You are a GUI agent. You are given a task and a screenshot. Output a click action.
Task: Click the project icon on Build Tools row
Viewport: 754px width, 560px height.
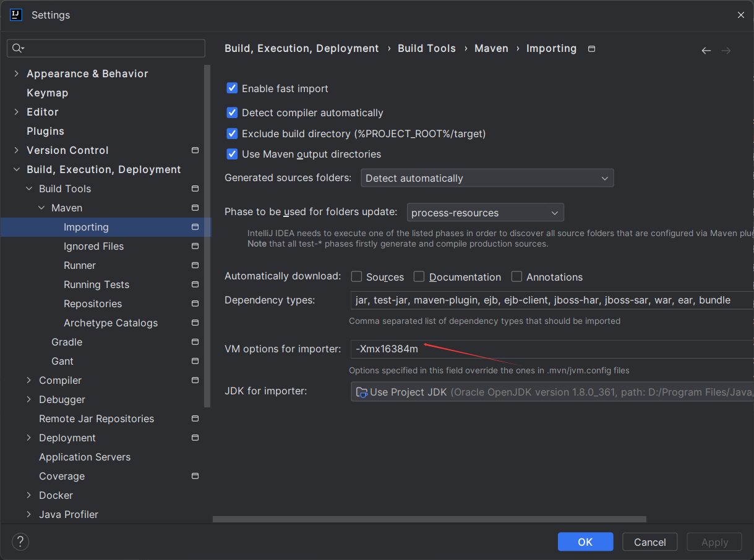click(195, 189)
